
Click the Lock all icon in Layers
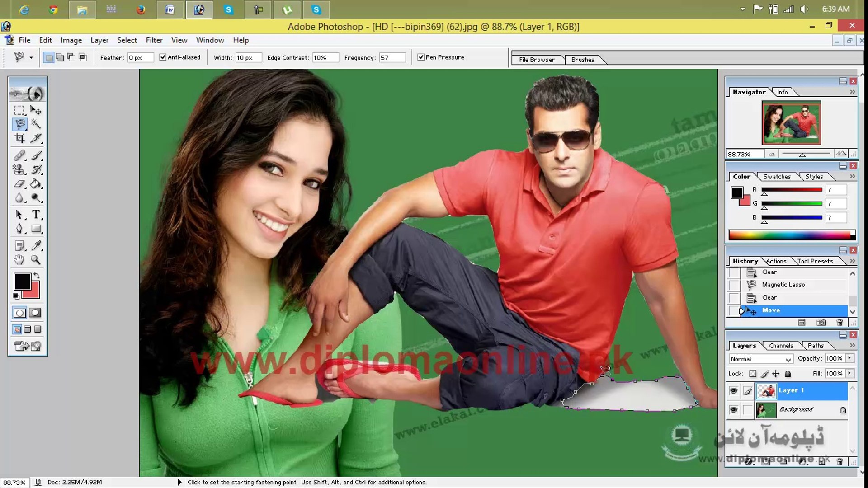click(x=788, y=374)
